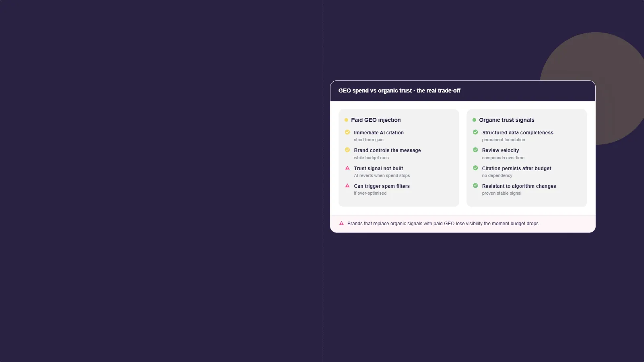This screenshot has height=362, width=644.
Task: Click the 'Can trigger spam filters' text
Action: coord(382,186)
